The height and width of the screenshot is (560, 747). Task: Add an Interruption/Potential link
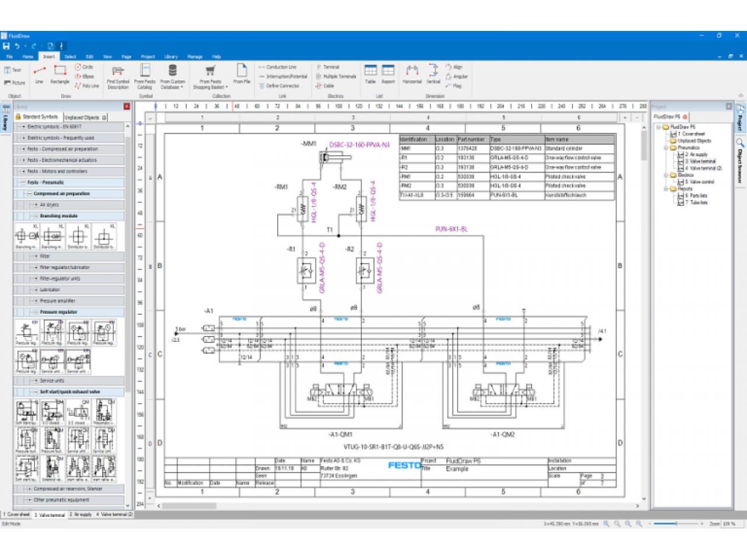pyautogui.click(x=283, y=76)
